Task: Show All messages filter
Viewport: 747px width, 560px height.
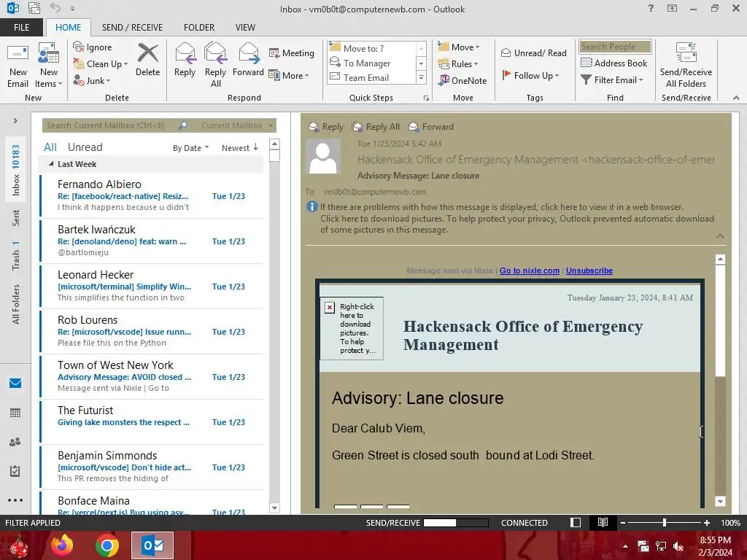Action: coord(50,147)
